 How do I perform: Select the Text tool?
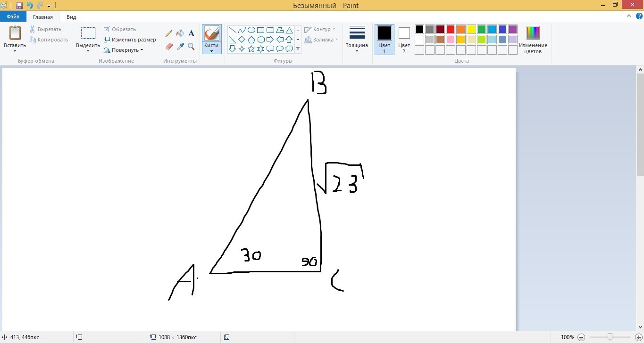pyautogui.click(x=191, y=33)
